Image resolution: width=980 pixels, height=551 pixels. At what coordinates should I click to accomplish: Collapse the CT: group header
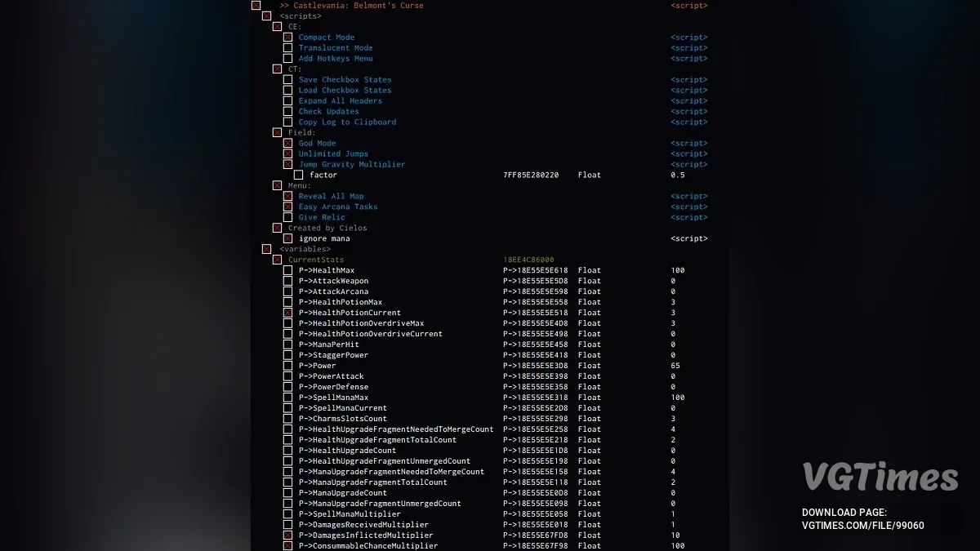277,69
